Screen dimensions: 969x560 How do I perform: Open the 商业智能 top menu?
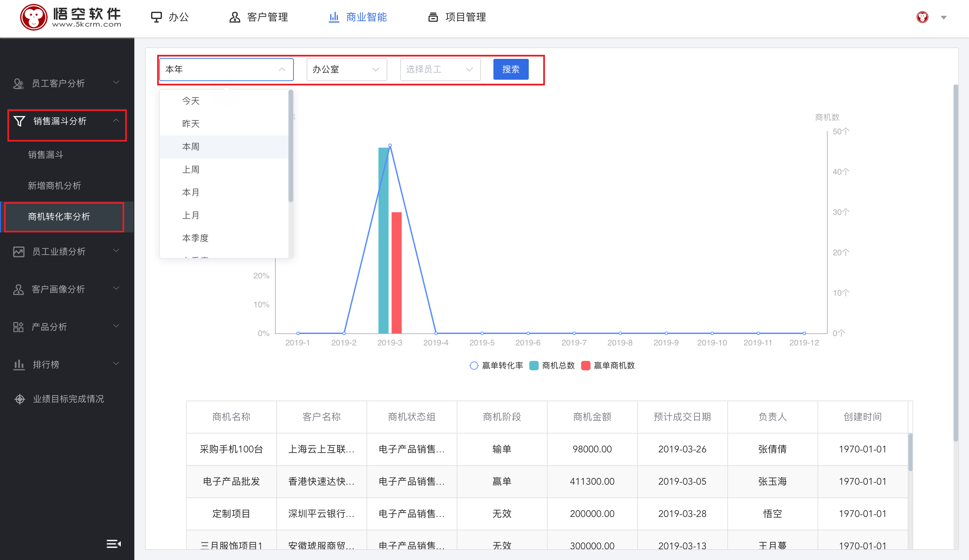coord(357,17)
